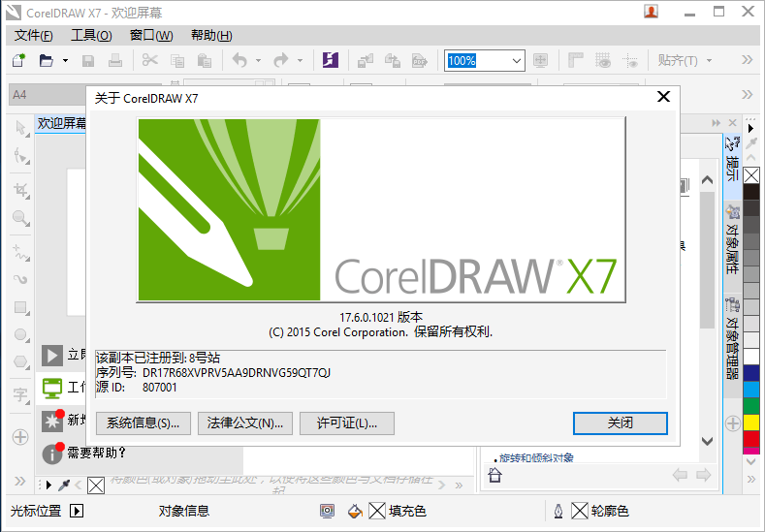The height and width of the screenshot is (532, 765).
Task: Expand the Undo history dropdown arrow
Action: point(259,61)
